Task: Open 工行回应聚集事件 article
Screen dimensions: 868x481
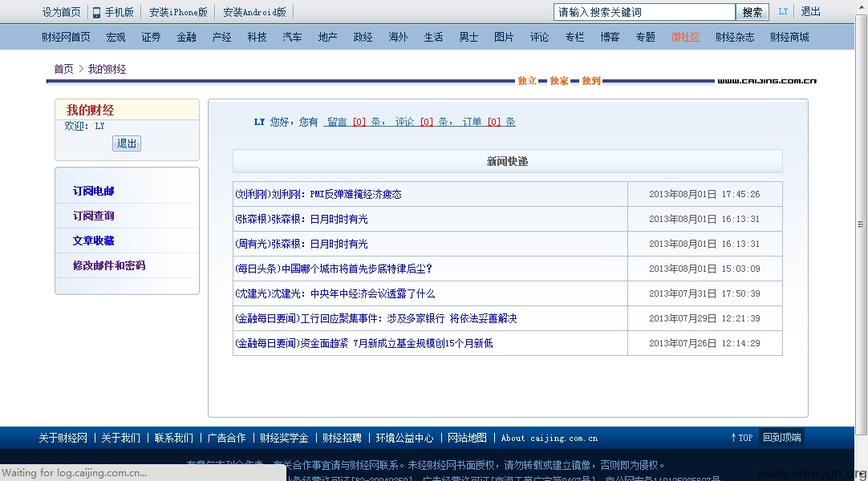Action: coord(376,318)
